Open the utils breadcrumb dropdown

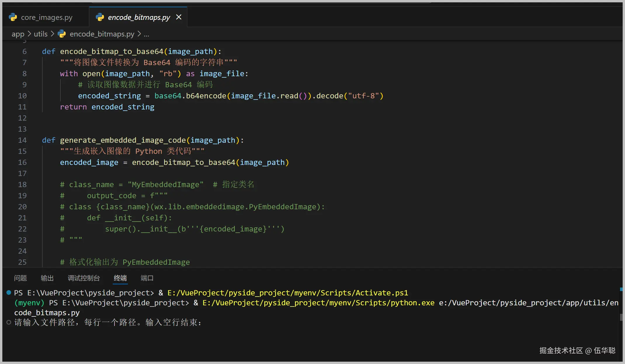[x=41, y=34]
